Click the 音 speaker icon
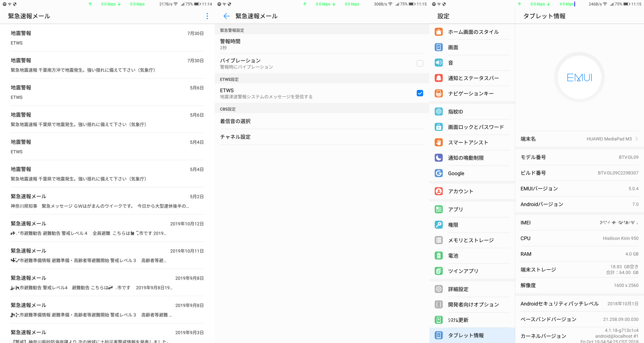 click(x=439, y=63)
